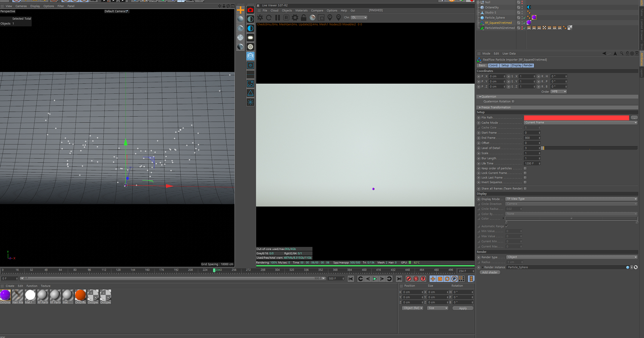644x338 pixels.
Task: Click the orange plus Octane icon
Action: pyautogui.click(x=240, y=10)
